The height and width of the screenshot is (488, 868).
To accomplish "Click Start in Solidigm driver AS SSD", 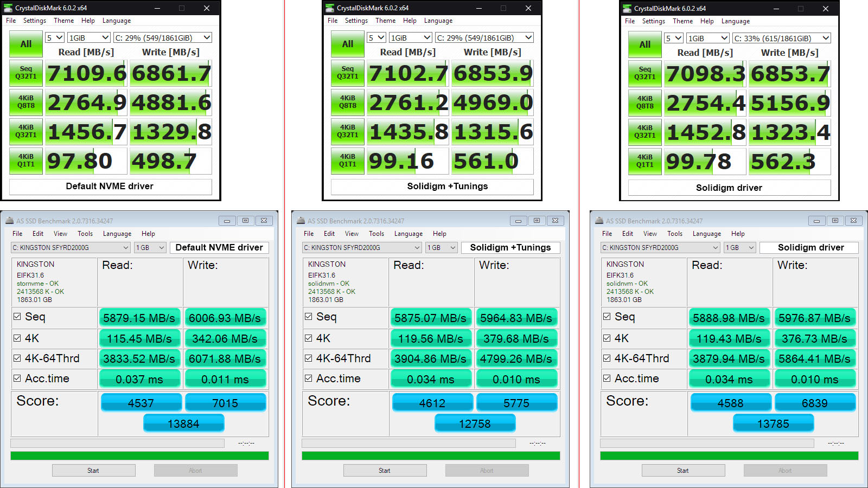I will (x=684, y=471).
